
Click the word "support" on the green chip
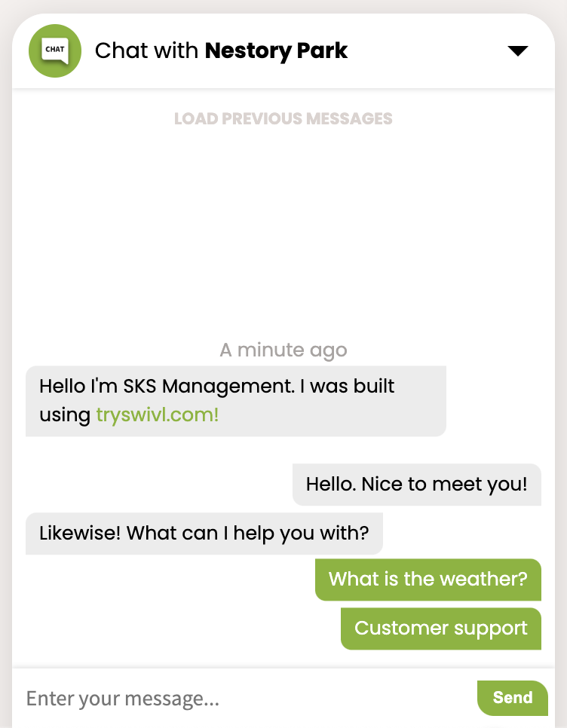pyautogui.click(x=490, y=629)
